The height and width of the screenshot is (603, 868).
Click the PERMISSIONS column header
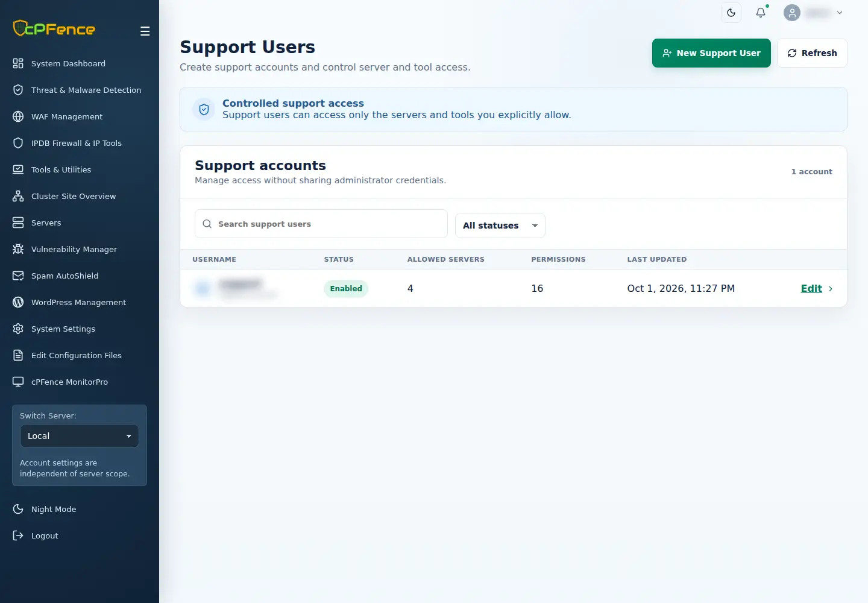(x=558, y=259)
